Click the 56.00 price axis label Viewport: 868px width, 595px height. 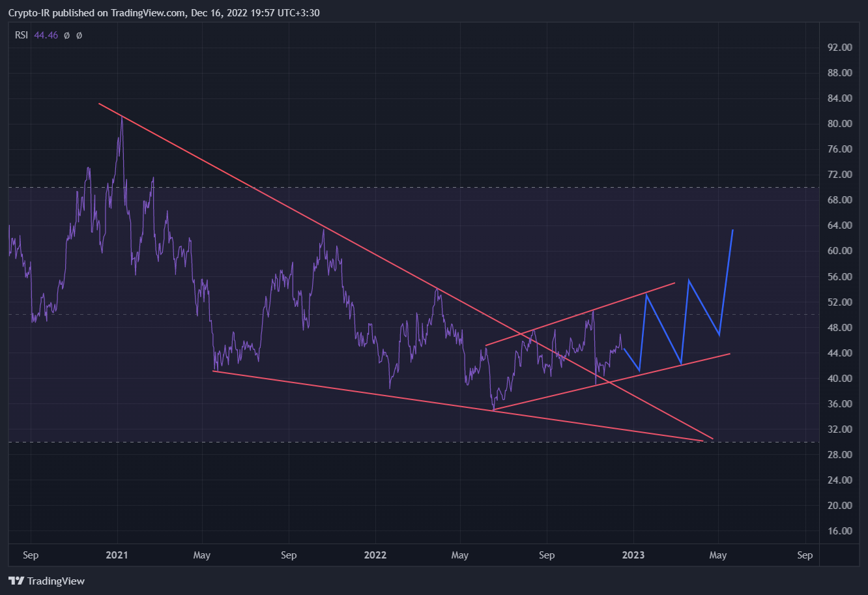839,277
